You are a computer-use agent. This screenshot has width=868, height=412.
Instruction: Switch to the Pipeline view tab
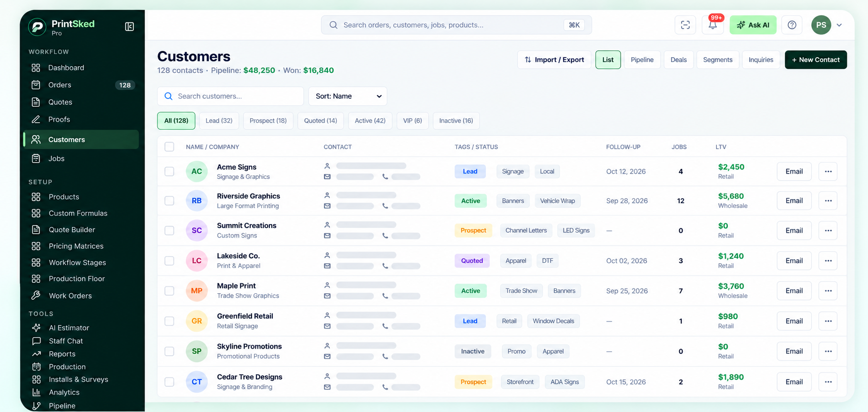coord(642,60)
